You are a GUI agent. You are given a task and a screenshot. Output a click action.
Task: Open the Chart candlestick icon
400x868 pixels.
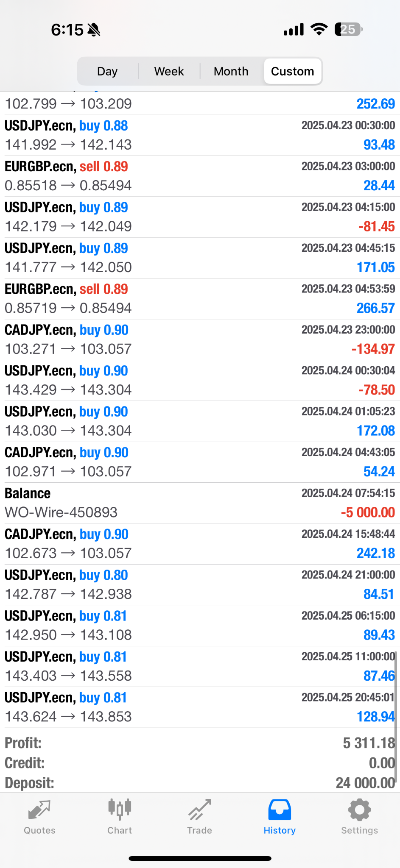[x=120, y=810]
